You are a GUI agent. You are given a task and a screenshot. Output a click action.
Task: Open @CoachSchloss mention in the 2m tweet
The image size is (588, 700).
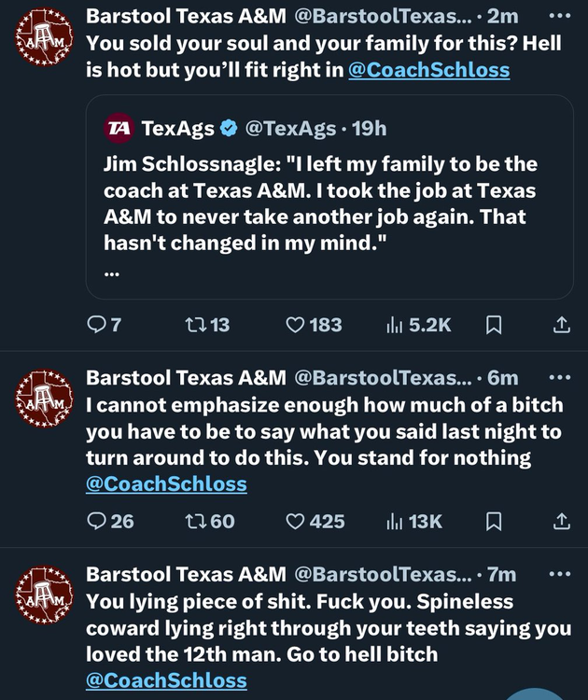[428, 70]
